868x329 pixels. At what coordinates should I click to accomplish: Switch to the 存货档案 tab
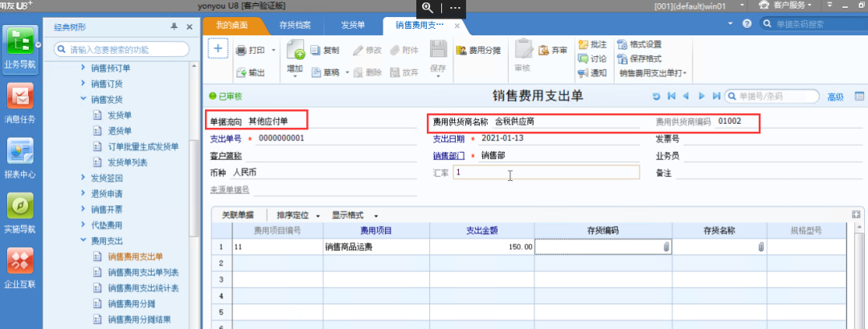(294, 26)
